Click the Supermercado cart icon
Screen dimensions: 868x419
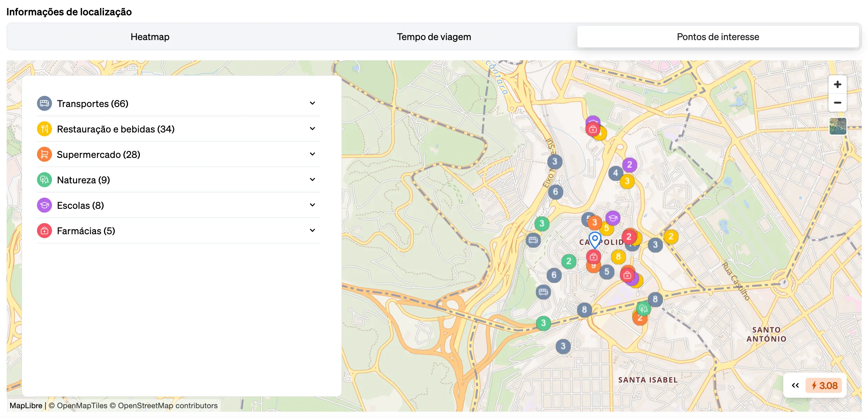(44, 154)
